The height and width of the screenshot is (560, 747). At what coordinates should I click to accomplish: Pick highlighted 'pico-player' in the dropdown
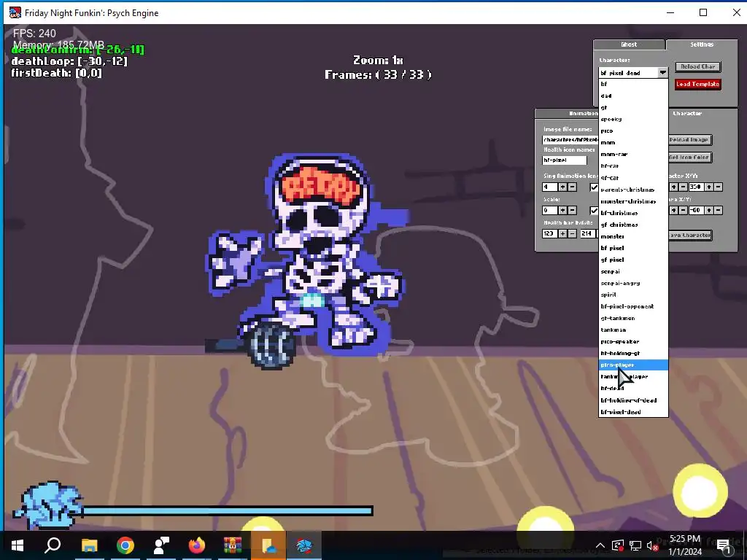coord(633,365)
